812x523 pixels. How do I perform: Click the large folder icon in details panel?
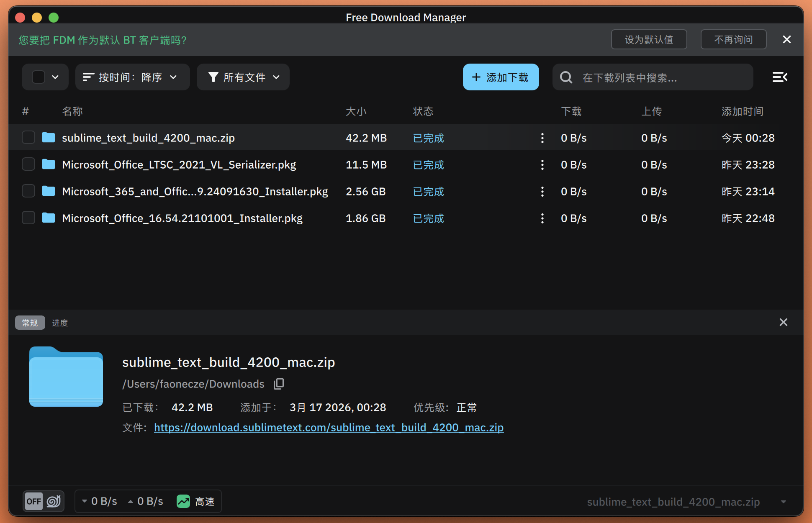[66, 377]
